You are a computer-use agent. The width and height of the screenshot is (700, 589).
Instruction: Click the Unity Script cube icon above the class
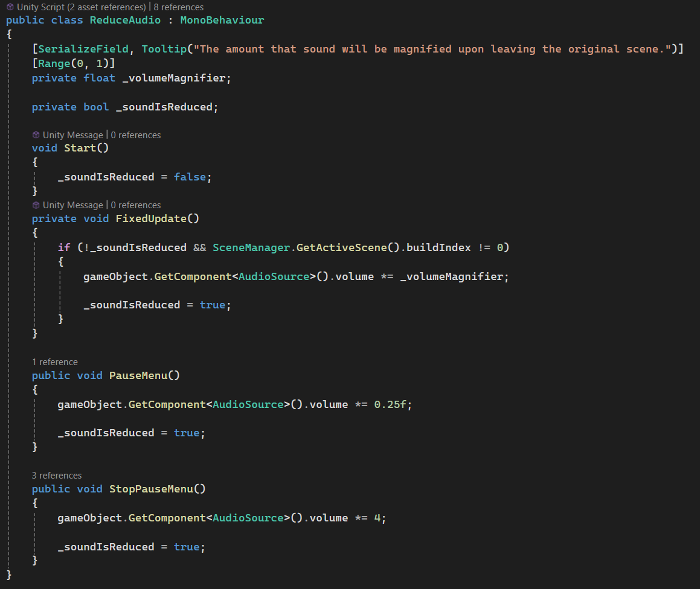10,7
